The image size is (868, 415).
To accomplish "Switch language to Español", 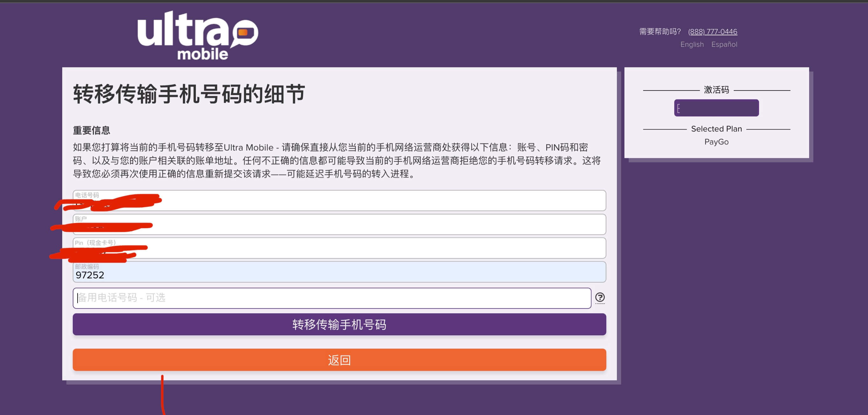I will point(724,44).
